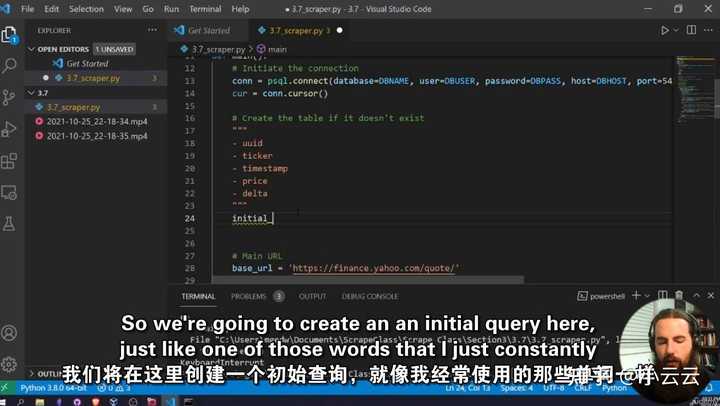720x406 pixels.
Task: Open the Go menu
Action: (x=148, y=9)
